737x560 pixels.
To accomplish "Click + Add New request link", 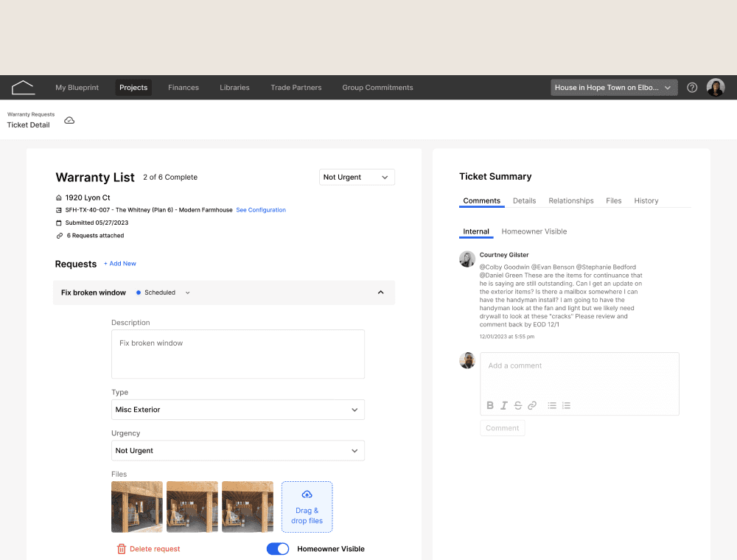I will [120, 264].
